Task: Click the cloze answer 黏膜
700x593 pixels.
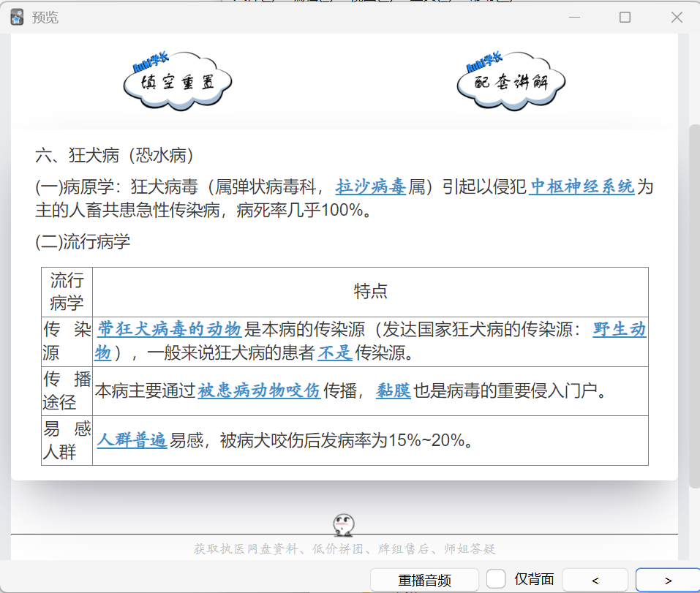Action: (394, 391)
